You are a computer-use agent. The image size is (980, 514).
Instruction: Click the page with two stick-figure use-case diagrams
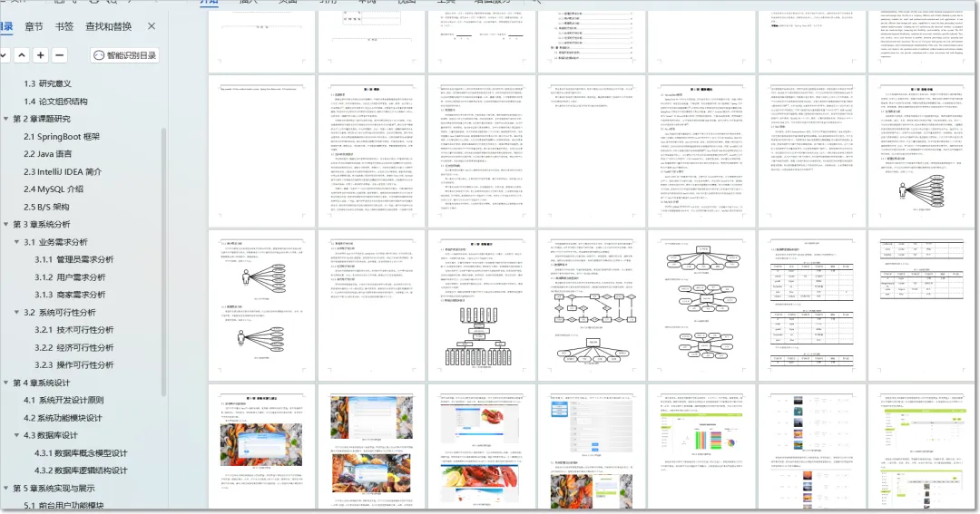[262, 305]
